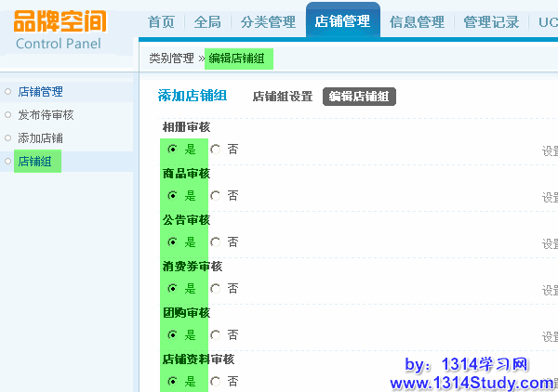This screenshot has width=558, height=392.
Task: Select 否 for 商品审核
Action: [x=216, y=195]
